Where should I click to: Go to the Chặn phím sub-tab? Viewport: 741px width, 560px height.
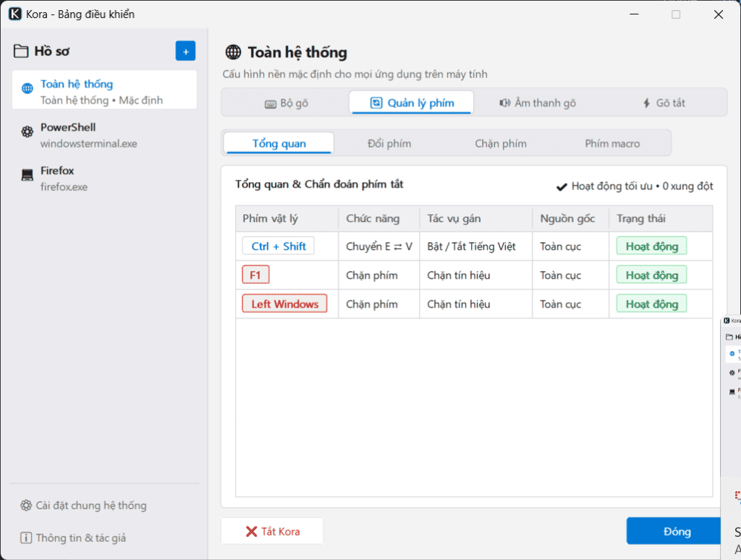coord(501,143)
